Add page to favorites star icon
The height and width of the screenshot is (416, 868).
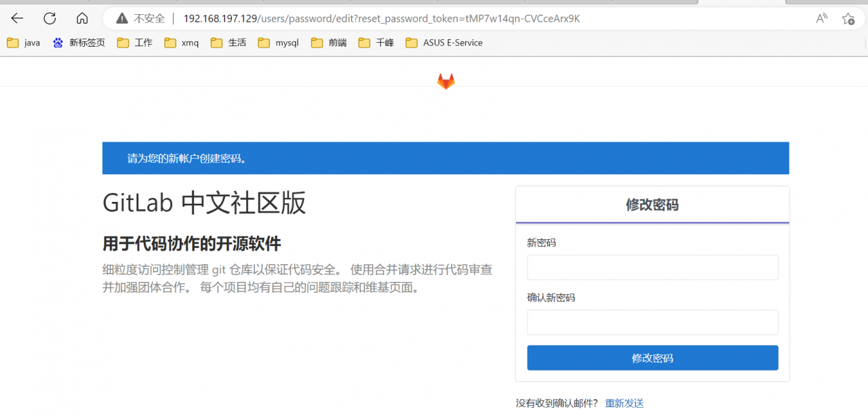848,18
